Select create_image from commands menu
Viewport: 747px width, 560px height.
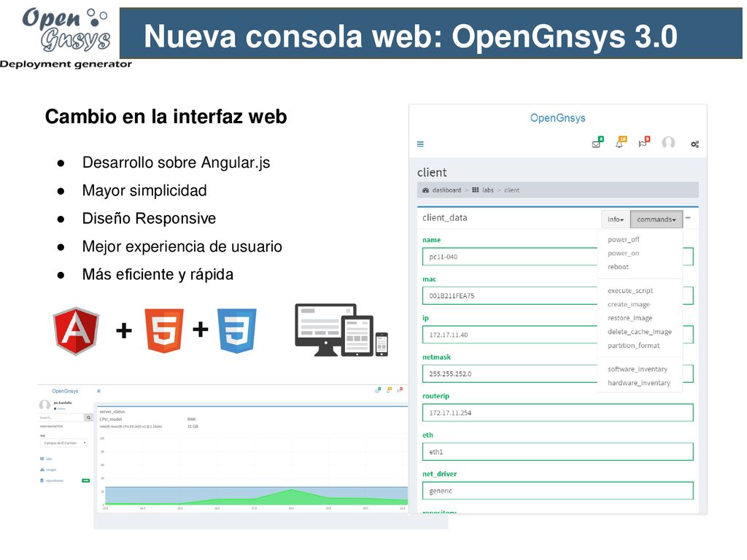tap(629, 304)
